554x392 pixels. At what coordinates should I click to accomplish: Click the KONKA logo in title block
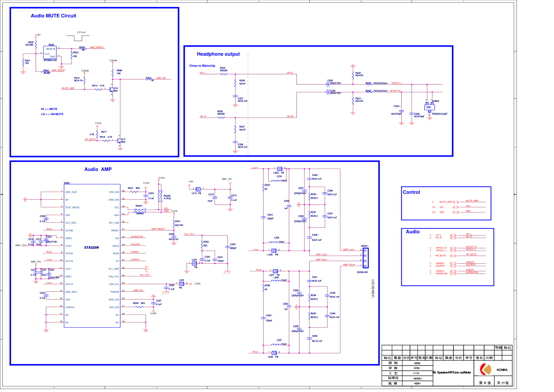(485, 369)
